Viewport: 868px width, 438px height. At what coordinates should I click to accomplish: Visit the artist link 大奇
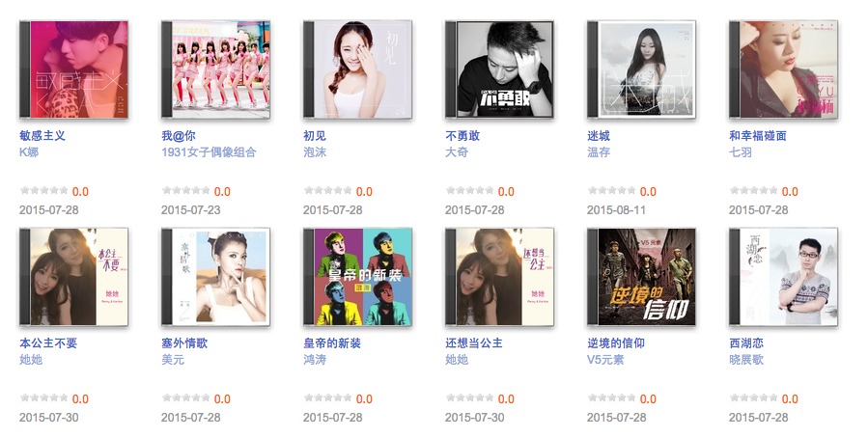[456, 152]
